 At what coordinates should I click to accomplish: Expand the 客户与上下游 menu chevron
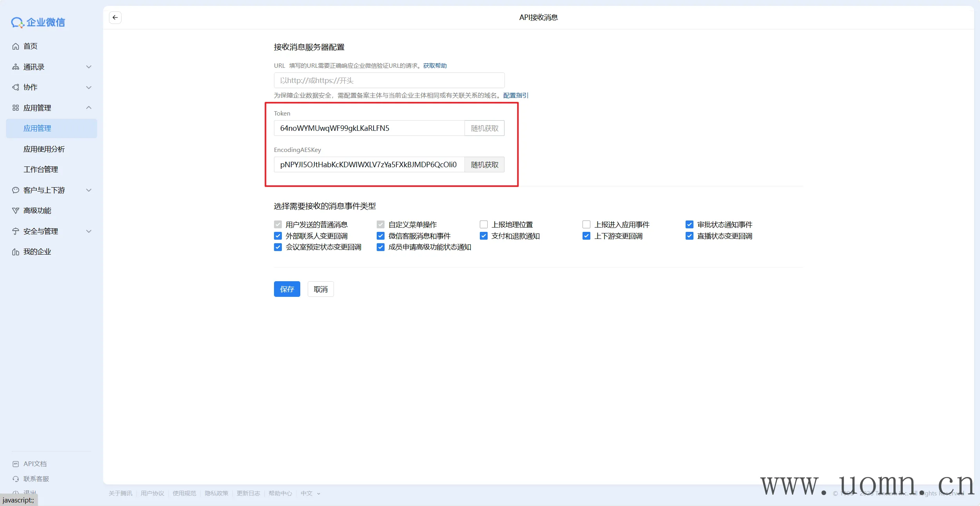point(89,190)
